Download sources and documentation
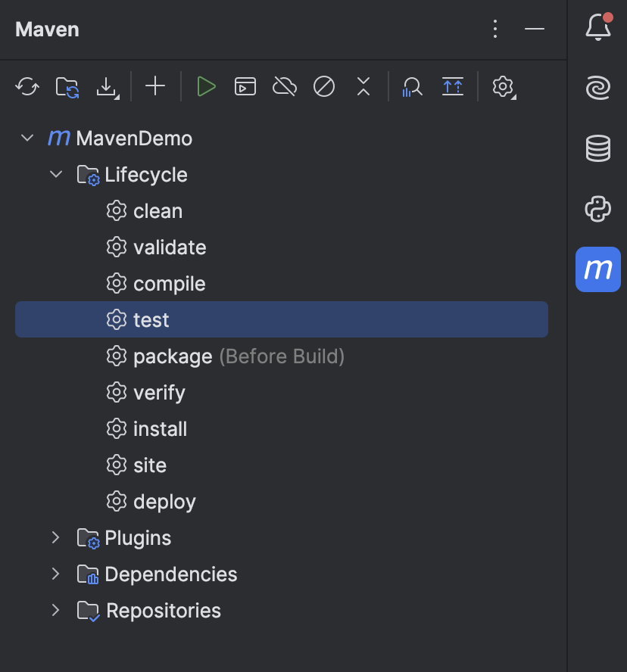Screen dimensions: 627x672 105,86
